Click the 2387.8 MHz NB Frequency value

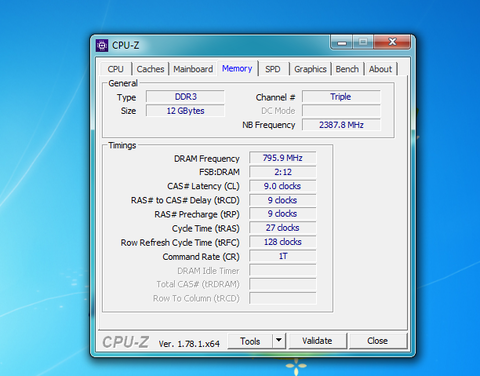click(x=341, y=125)
